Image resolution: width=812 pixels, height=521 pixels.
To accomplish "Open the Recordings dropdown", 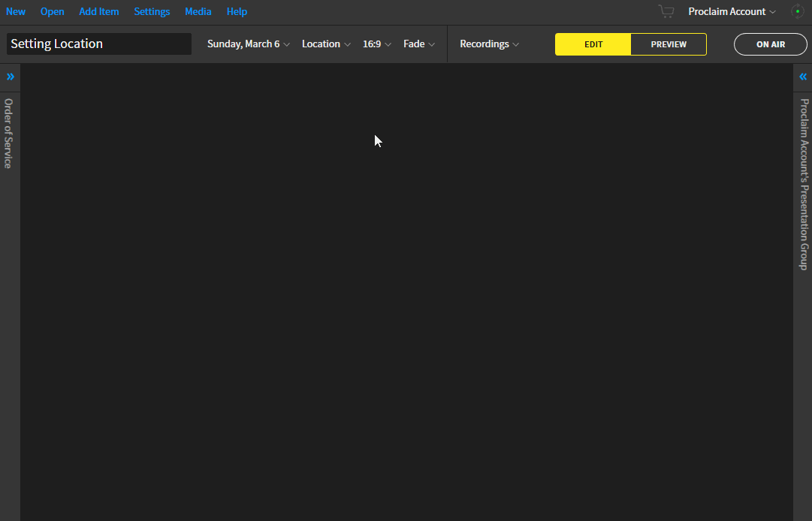I will 489,44.
